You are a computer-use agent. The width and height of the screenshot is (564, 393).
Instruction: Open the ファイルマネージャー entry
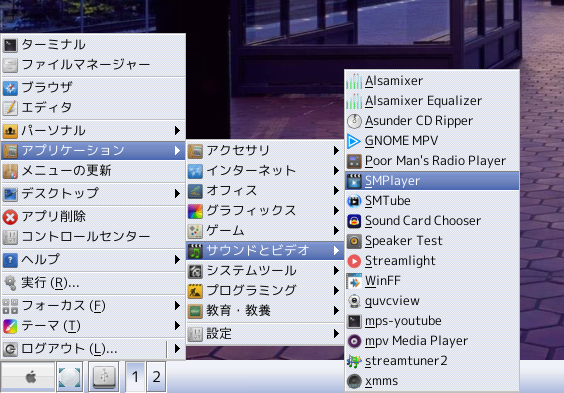(94, 65)
